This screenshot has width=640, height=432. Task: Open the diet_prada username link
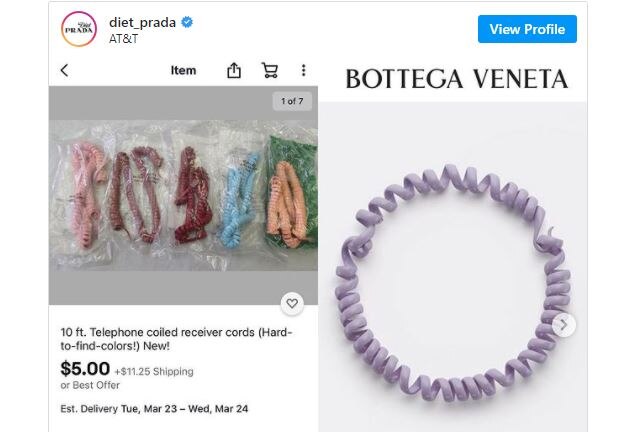coord(142,22)
